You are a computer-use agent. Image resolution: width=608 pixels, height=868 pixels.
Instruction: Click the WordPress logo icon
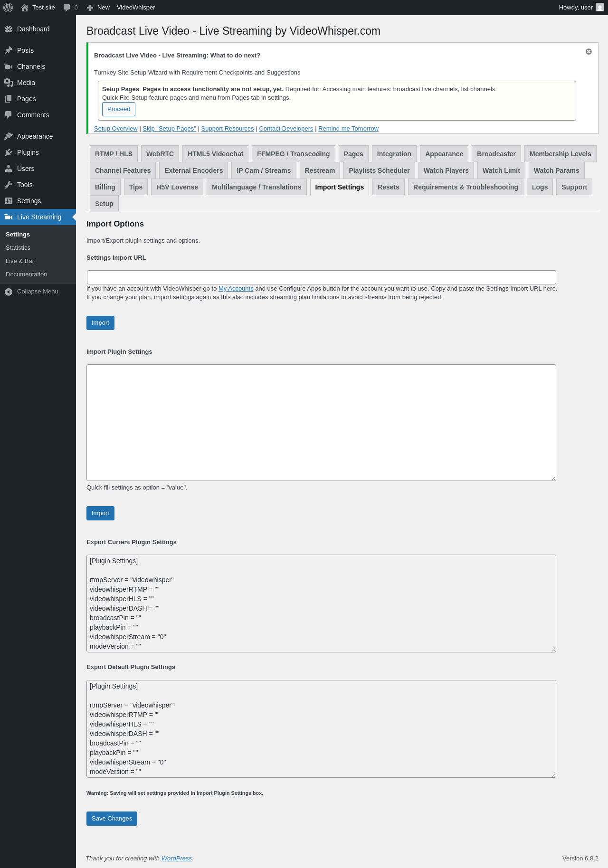pyautogui.click(x=8, y=8)
